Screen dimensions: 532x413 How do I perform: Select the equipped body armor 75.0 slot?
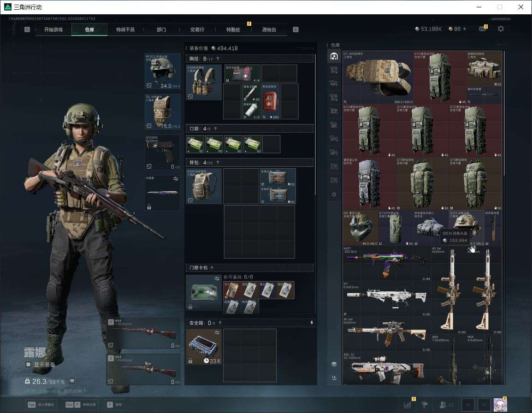pos(163,112)
